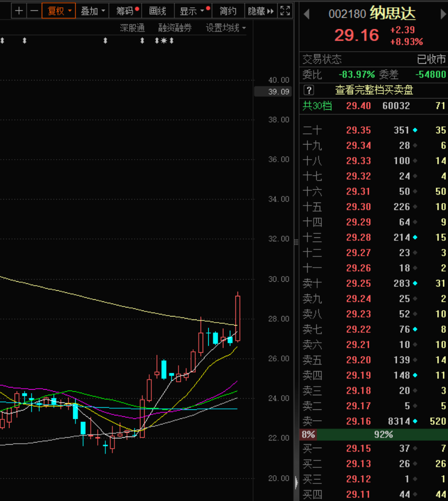Screen dimensions: 448x501
Task: Select 买二 price 29.13
Action: (358, 464)
